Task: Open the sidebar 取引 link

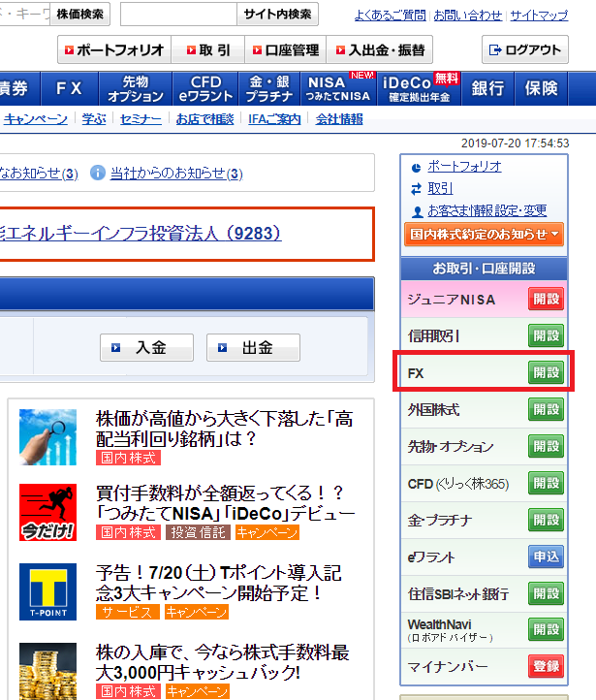Action: [440, 188]
